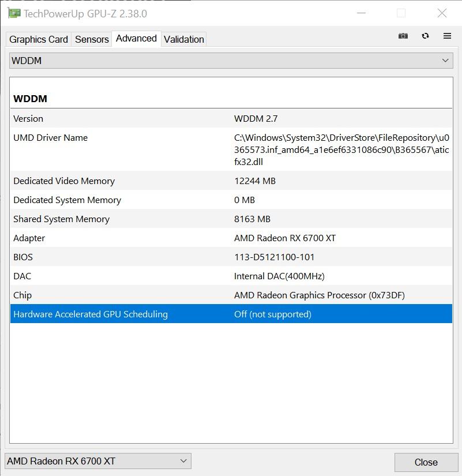This screenshot has height=476, width=462.
Task: Select the Hardware Accelerated GPU Scheduling row
Action: coord(231,314)
